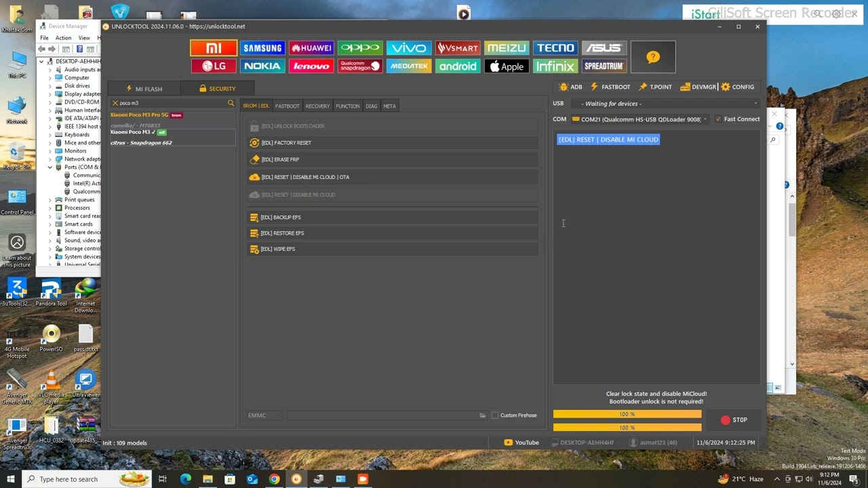Select Xiaomi Poco M3 citrus model
Viewport: 868px width, 488px height.
(173, 137)
